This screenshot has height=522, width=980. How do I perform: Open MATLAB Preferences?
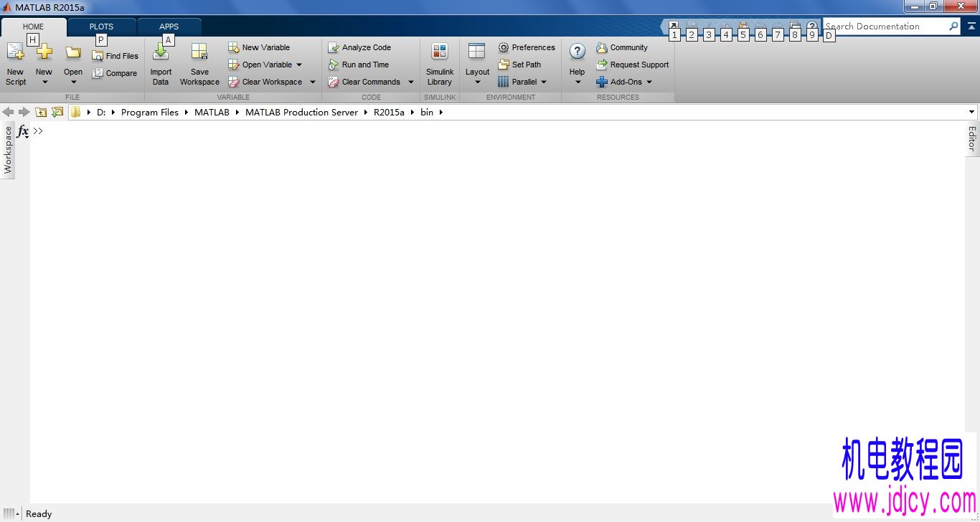point(527,47)
